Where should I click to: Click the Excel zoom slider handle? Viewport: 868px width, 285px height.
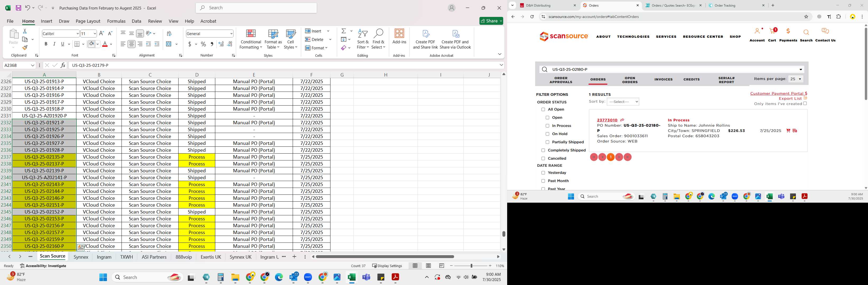(x=472, y=266)
